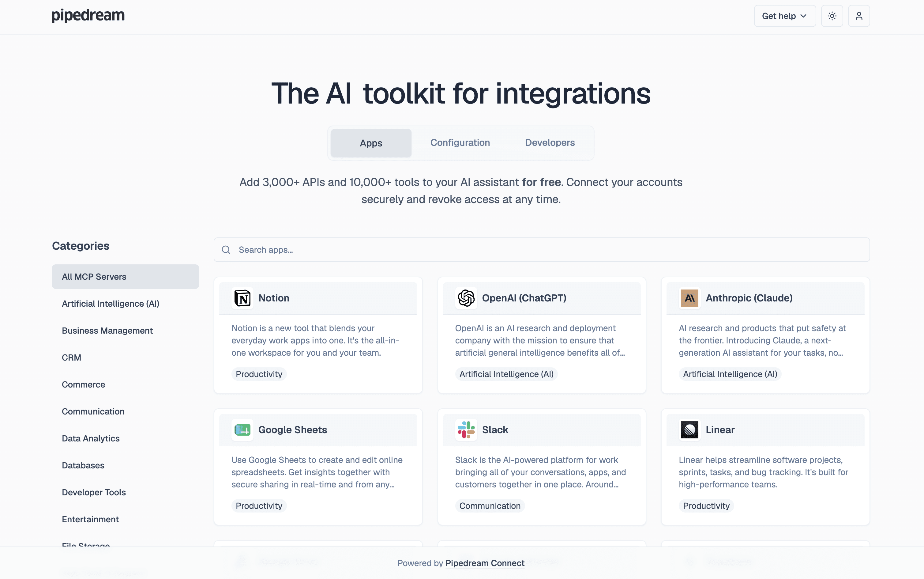Click the AI tag on Anthropic card
924x579 pixels.
pyautogui.click(x=730, y=374)
